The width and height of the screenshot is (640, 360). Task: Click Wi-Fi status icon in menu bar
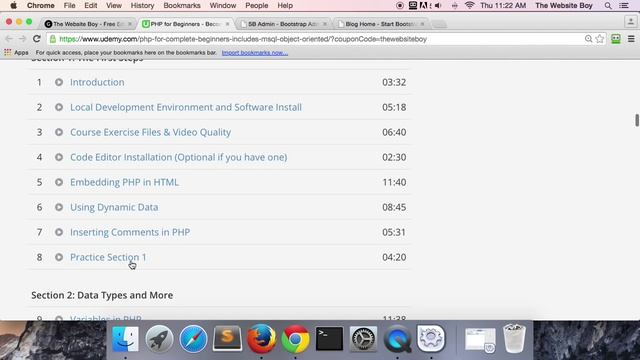pos(469,6)
